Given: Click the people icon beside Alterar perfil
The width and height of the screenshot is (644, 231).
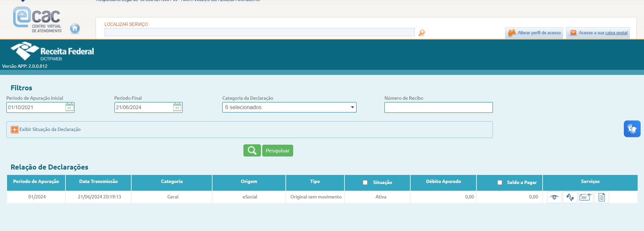Looking at the screenshot, I should (512, 33).
